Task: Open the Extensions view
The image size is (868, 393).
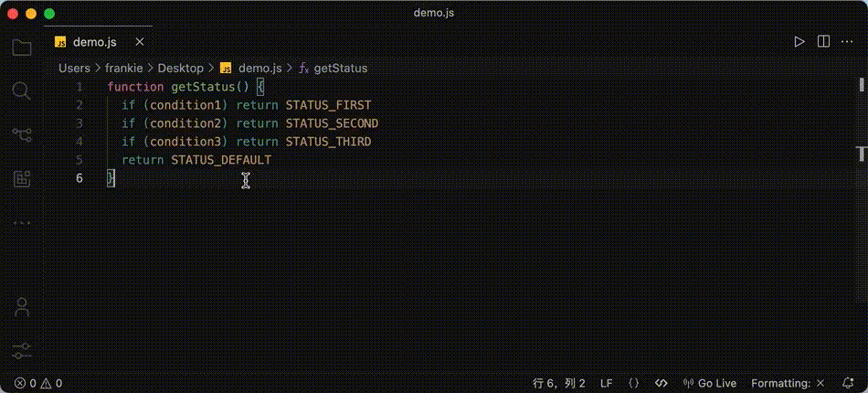Action: [x=21, y=178]
